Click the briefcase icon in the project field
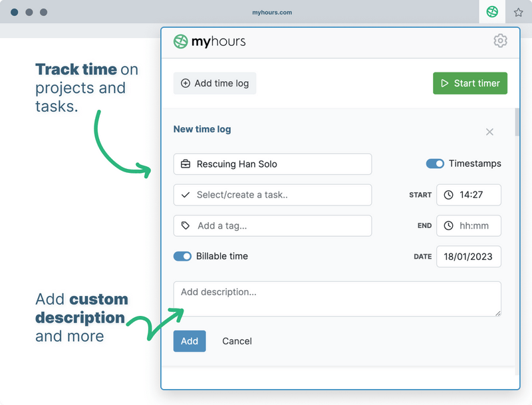This screenshot has height=405, width=532. tap(185, 164)
